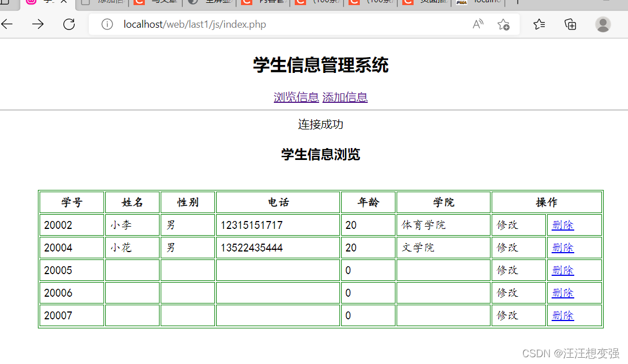
Task: Click 修改 for student 20002
Action: tap(507, 225)
